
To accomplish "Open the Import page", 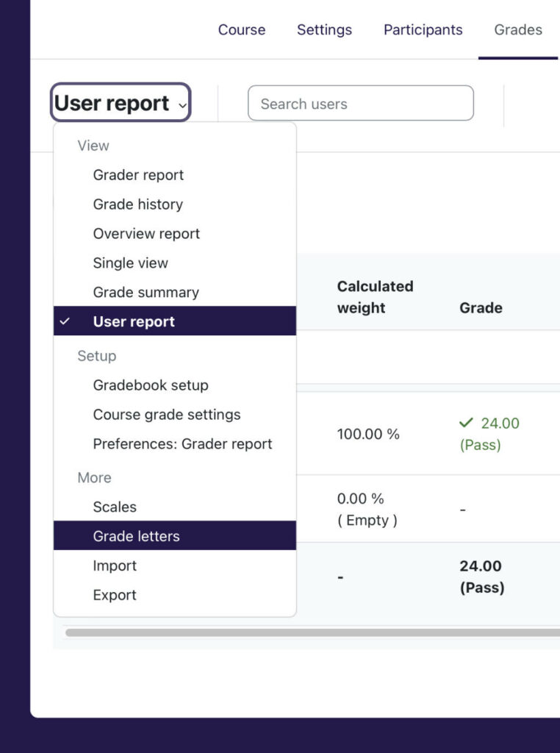I will pyautogui.click(x=115, y=565).
